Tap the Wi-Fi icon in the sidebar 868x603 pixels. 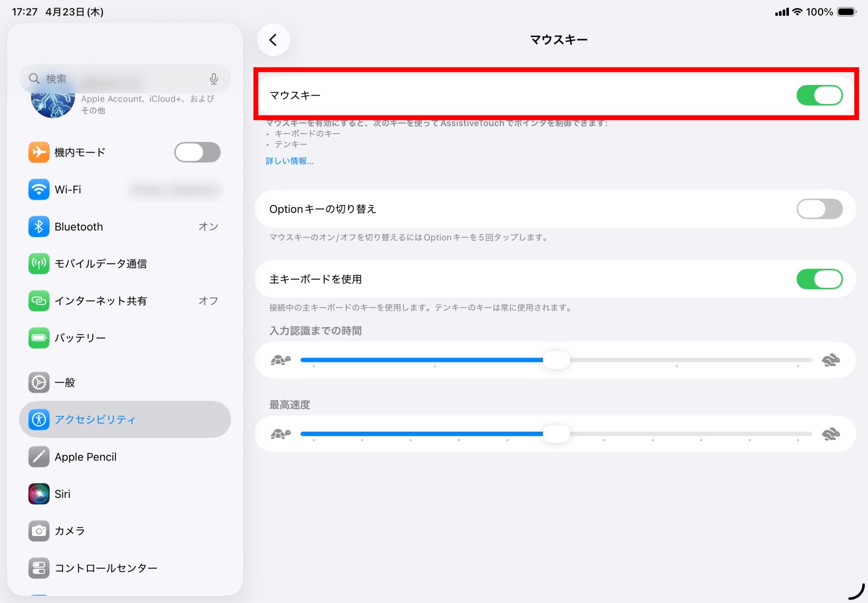39,189
